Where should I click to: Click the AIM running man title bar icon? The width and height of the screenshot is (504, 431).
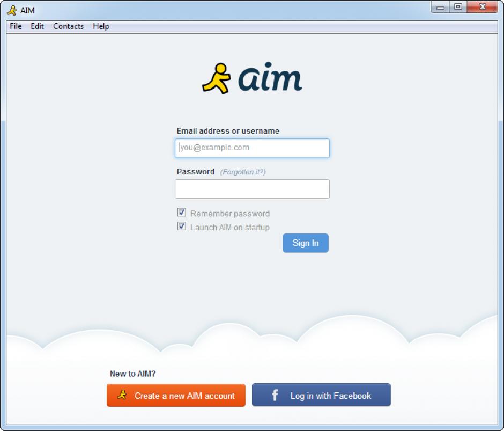coord(12,10)
